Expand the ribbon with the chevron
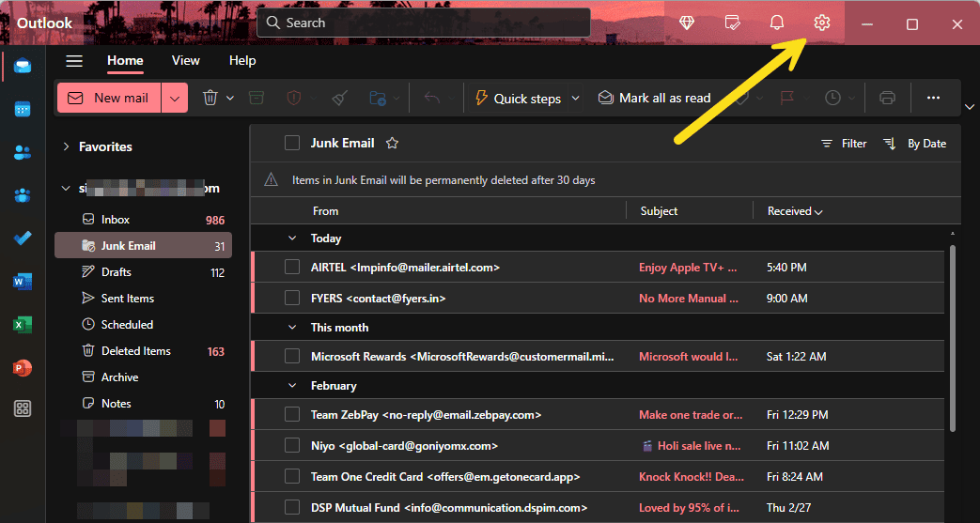980x523 pixels. [970, 105]
